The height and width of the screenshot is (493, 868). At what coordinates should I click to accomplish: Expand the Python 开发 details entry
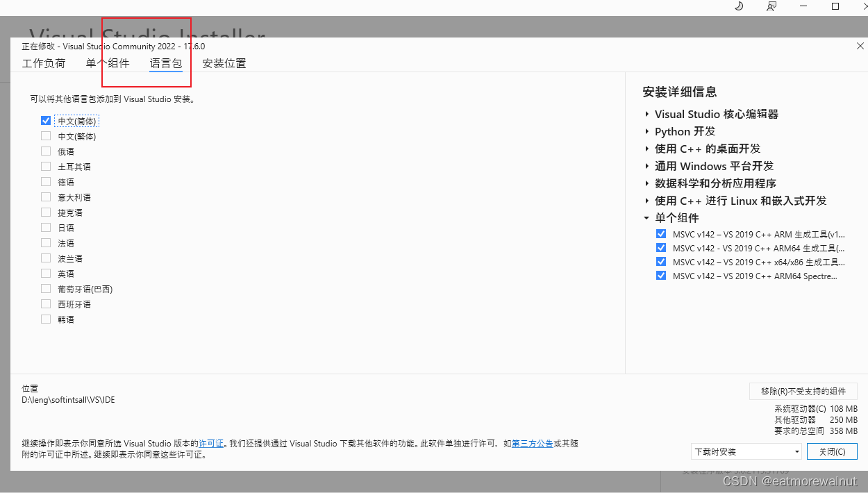(x=646, y=131)
